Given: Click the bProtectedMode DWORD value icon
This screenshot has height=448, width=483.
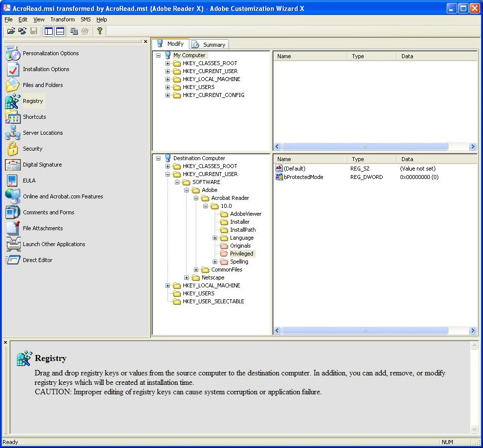Looking at the screenshot, I should tap(279, 177).
